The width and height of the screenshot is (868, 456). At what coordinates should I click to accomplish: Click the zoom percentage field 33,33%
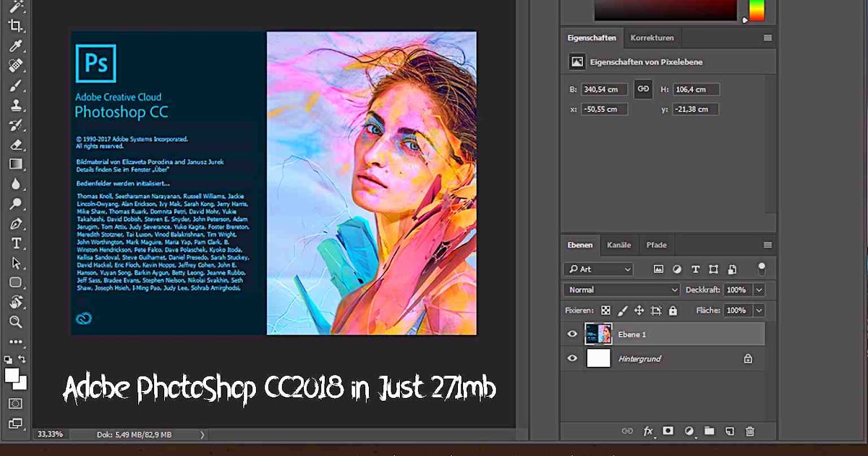(x=50, y=434)
